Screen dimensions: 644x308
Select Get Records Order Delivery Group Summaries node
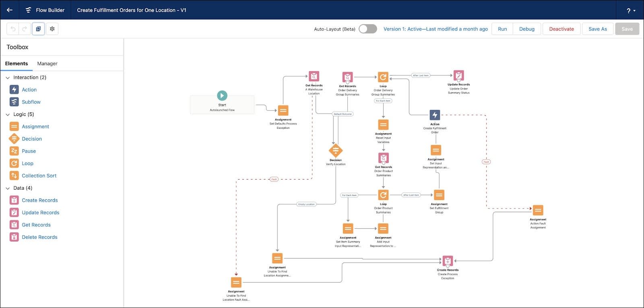(347, 77)
